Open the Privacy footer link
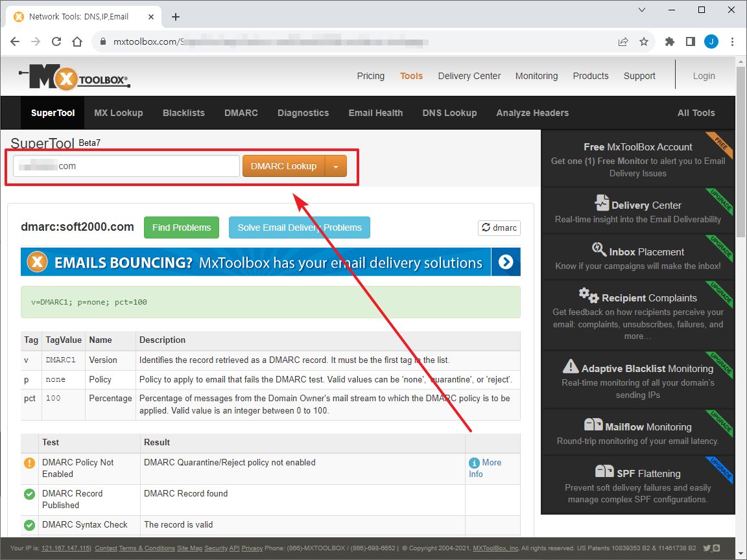 click(x=252, y=548)
